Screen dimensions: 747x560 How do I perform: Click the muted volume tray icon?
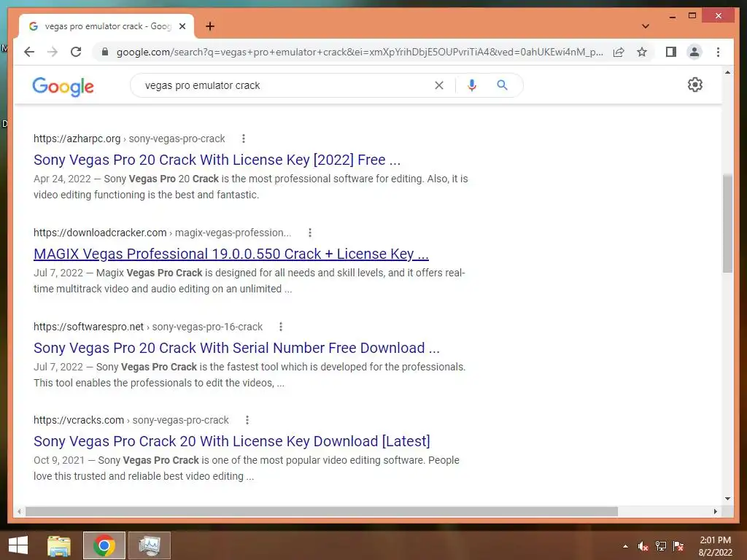pos(643,546)
